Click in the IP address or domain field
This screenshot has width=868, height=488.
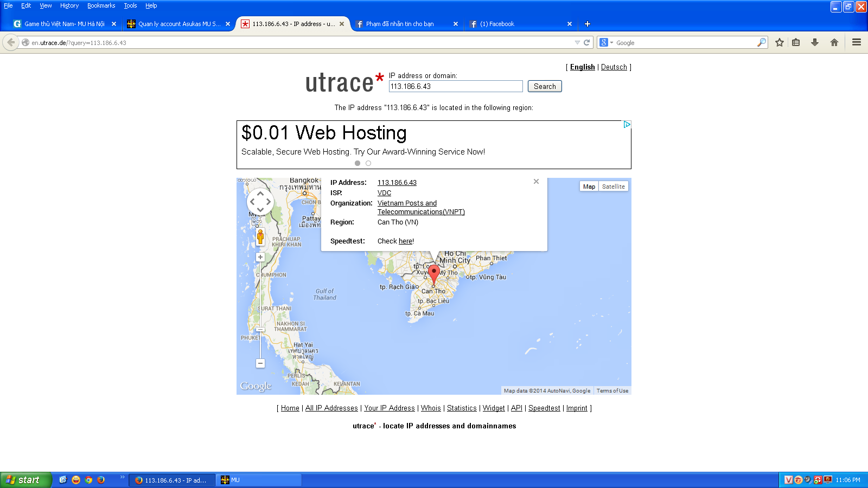tap(456, 86)
